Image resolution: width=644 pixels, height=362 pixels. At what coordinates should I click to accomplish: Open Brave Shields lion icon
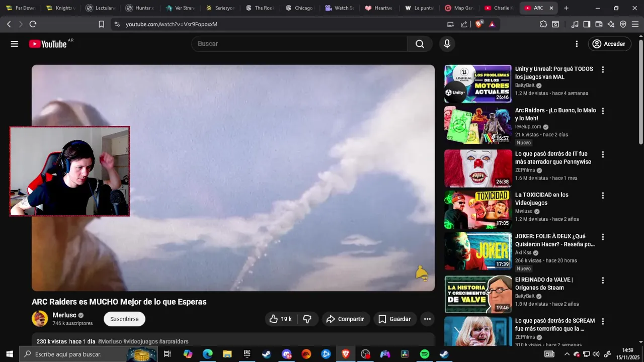pyautogui.click(x=479, y=24)
